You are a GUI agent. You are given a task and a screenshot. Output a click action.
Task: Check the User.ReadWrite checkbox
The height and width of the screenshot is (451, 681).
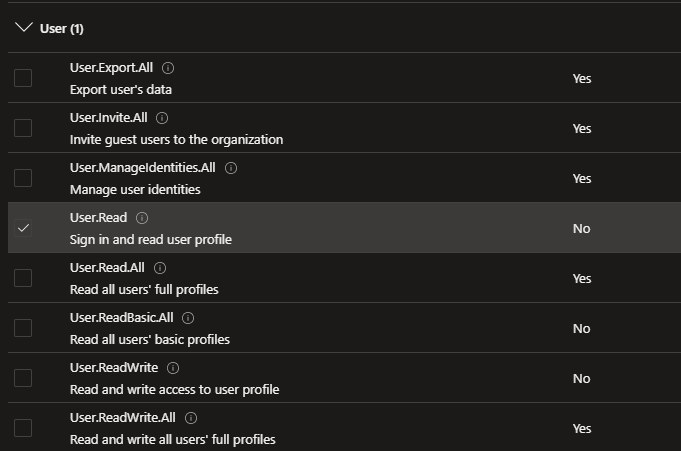click(23, 378)
